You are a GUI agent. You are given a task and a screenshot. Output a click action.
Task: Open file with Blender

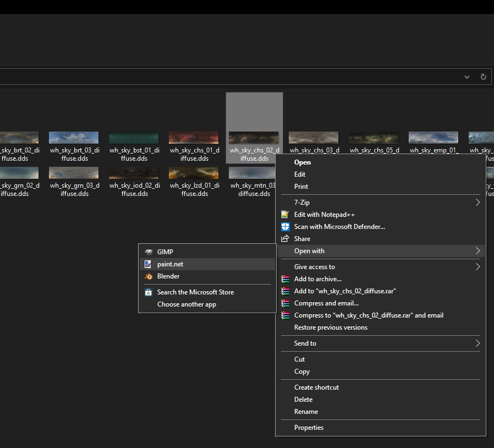coord(207,276)
